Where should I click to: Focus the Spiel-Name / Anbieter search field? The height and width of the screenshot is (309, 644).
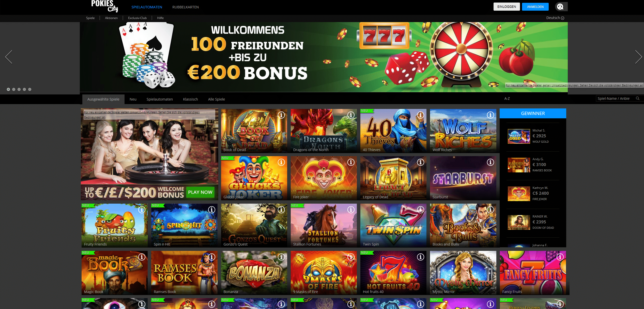[x=616, y=99]
